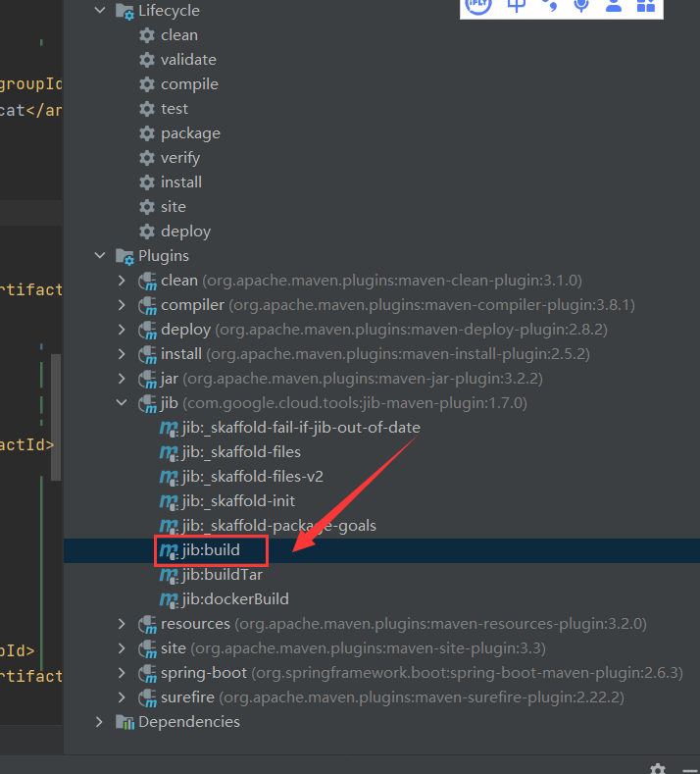Click the Plugins folder icon
This screenshot has width=700, height=774.
125,256
